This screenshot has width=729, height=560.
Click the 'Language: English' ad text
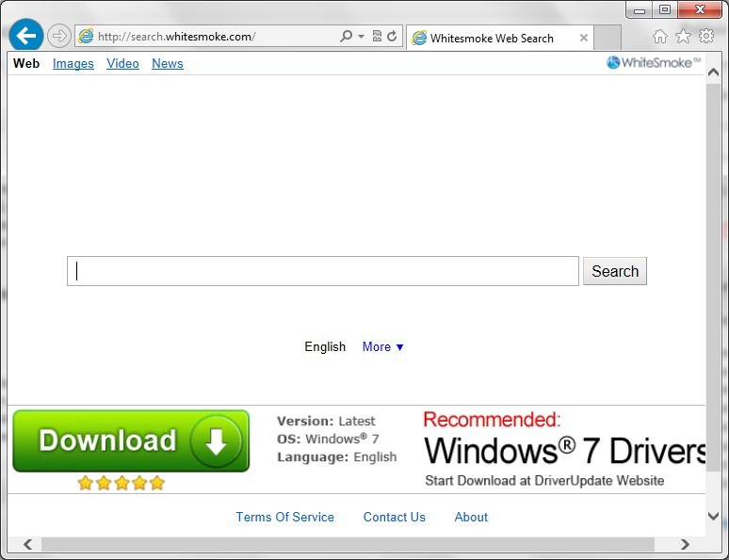(336, 456)
